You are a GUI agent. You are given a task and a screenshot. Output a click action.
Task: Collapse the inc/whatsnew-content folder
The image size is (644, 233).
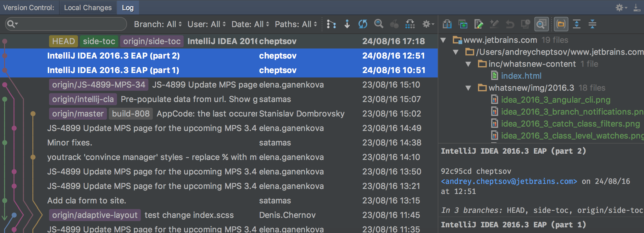coord(468,64)
